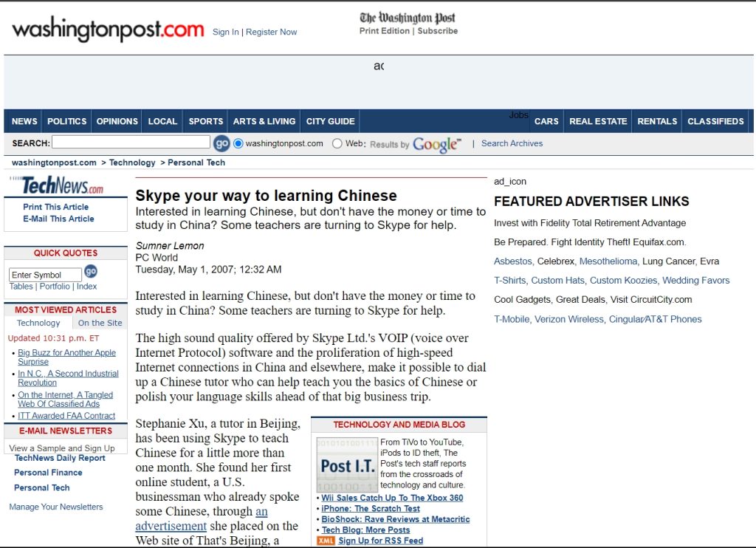This screenshot has height=548, width=756.
Task: Click the main search text box
Action: tap(131, 143)
